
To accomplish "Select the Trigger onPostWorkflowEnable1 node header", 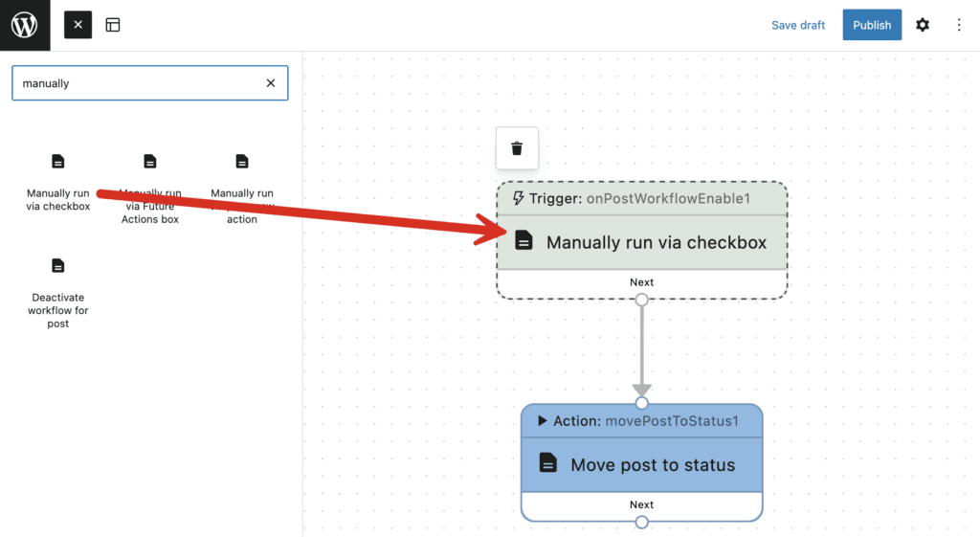I will pos(641,199).
